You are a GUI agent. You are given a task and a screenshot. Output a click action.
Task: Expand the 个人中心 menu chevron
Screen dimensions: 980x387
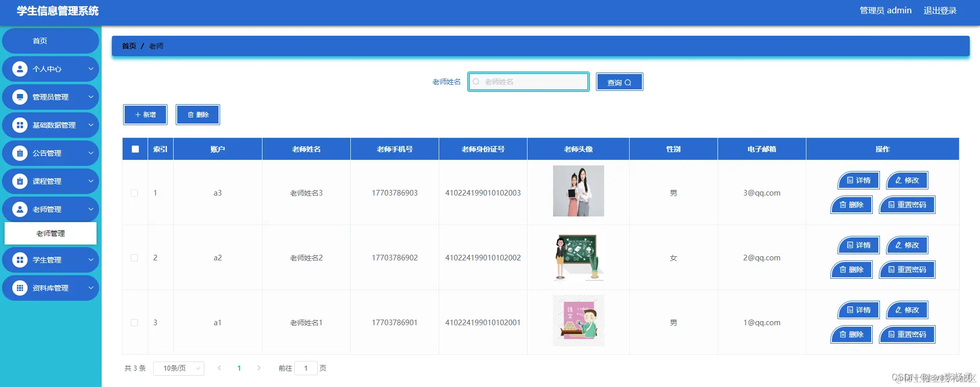coord(91,69)
